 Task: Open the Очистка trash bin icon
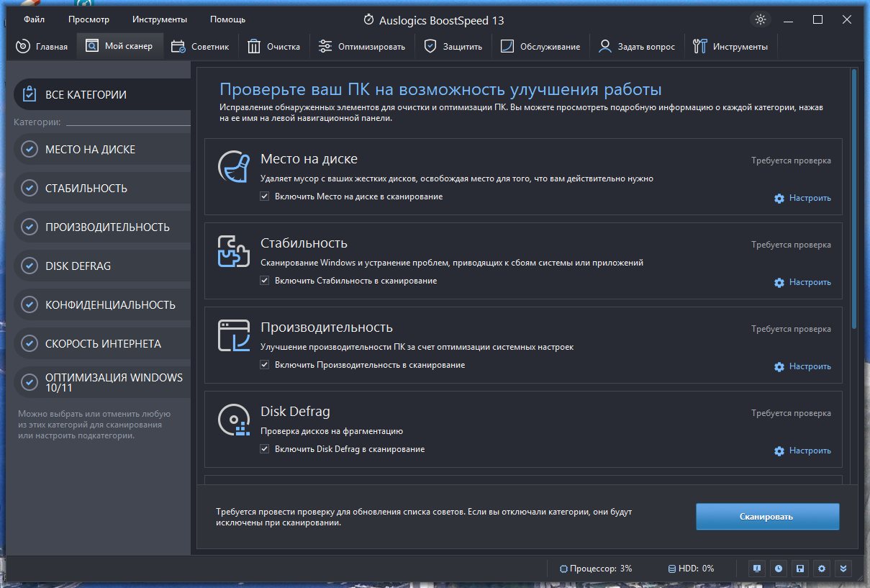(x=254, y=47)
